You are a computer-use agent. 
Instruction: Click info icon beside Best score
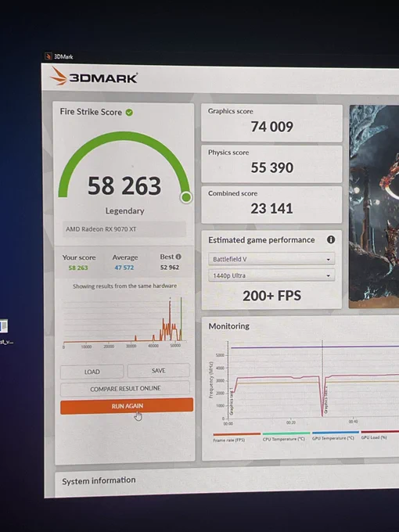[x=178, y=257]
